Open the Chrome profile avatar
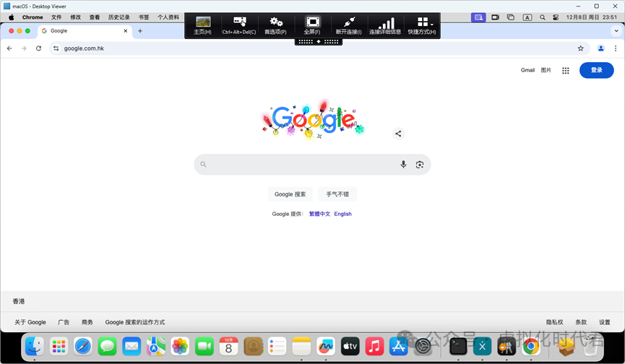This screenshot has height=364, width=625. (x=600, y=48)
